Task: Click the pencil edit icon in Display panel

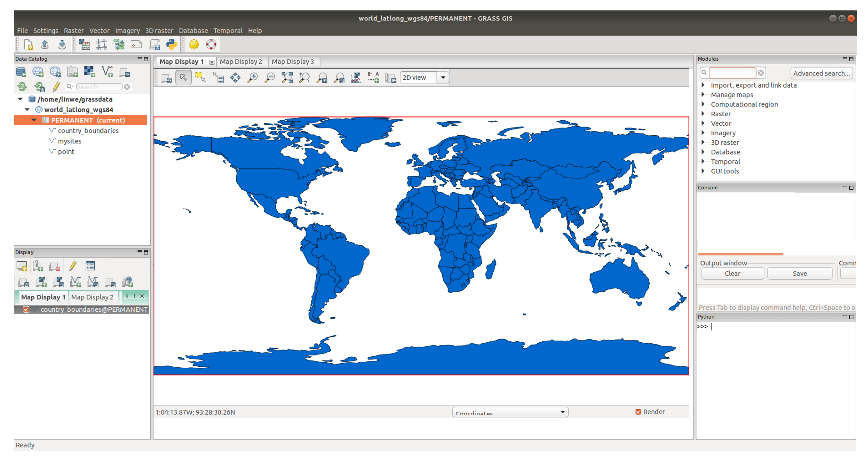Action: pyautogui.click(x=73, y=266)
